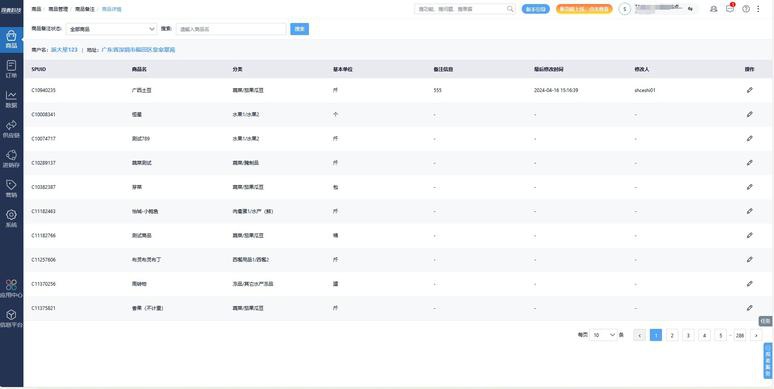This screenshot has height=389, width=774.
Task: Click the 商品管理 breadcrumb
Action: coord(58,9)
